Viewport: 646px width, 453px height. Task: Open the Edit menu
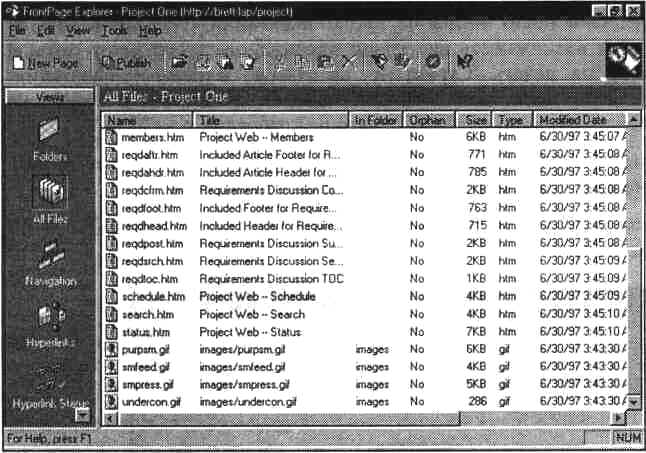coord(46,30)
